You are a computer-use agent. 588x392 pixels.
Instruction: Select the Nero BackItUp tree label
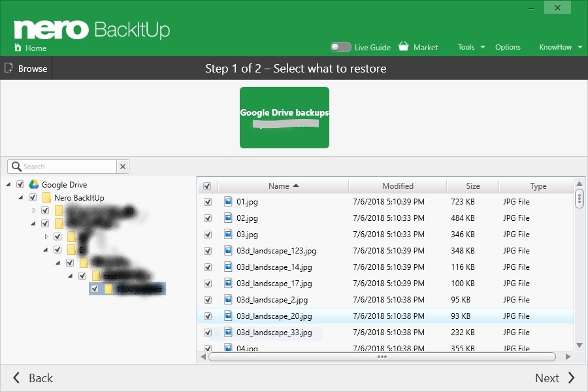[79, 198]
